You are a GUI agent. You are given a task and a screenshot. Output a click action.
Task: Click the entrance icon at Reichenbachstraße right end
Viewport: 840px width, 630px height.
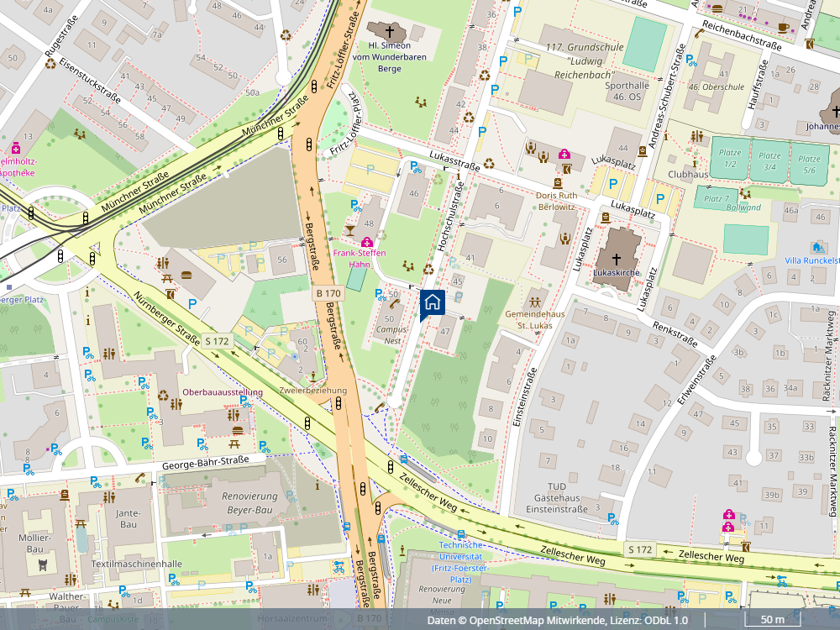click(810, 44)
